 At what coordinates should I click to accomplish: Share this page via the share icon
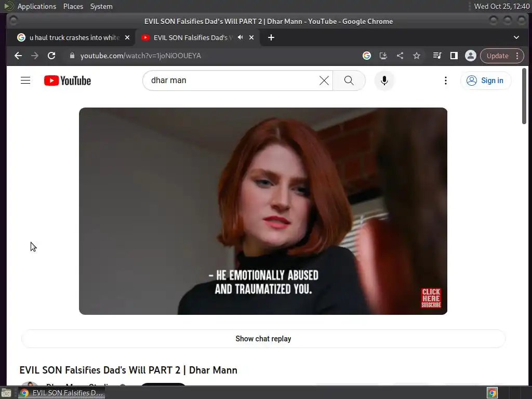tap(400, 56)
